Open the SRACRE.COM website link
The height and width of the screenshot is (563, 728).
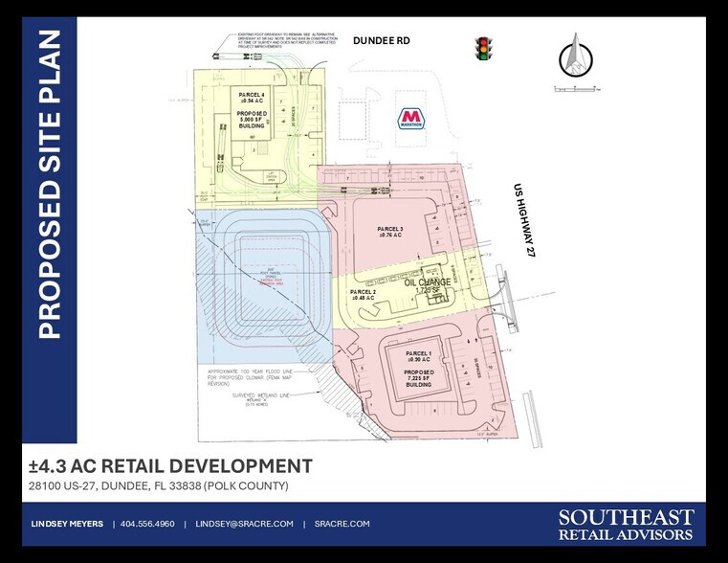[x=343, y=524]
